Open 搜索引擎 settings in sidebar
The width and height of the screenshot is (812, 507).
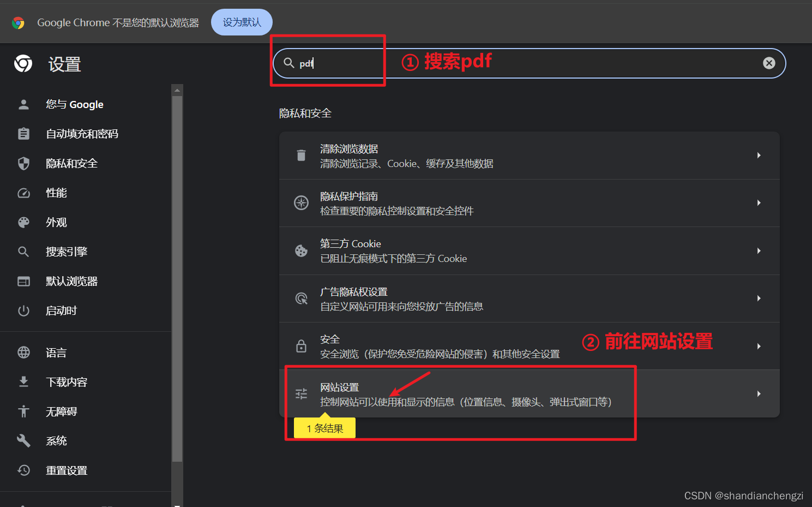pyautogui.click(x=67, y=252)
